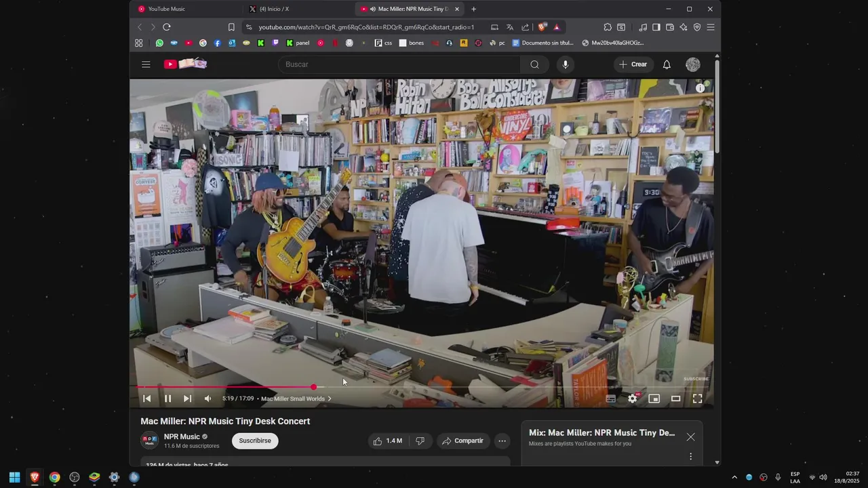868x488 pixels.
Task: Open the css bookmark folder
Action: tap(383, 43)
